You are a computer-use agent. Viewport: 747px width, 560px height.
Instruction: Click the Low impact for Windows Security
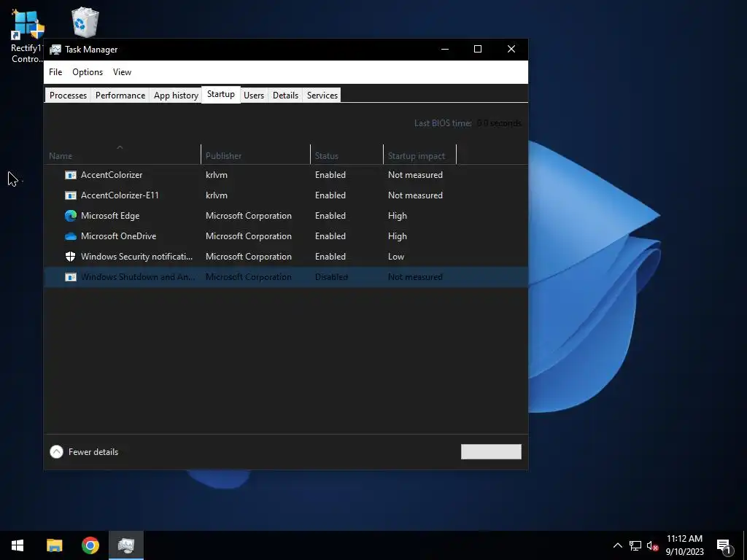point(396,257)
